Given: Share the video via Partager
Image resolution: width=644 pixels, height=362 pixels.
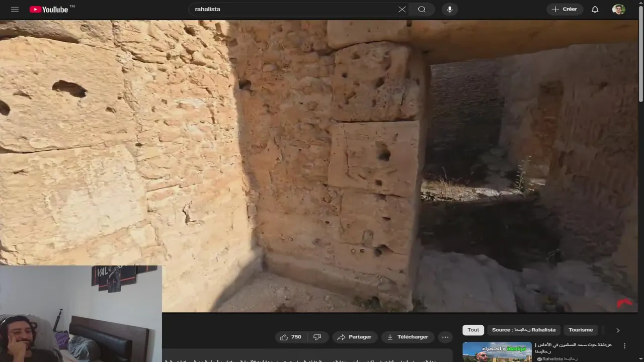Looking at the screenshot, I should pyautogui.click(x=355, y=337).
